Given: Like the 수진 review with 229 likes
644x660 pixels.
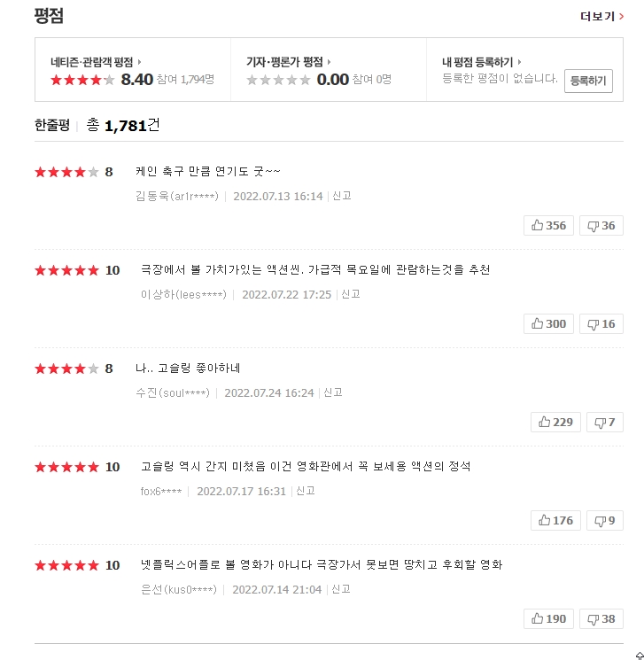Looking at the screenshot, I should [555, 423].
